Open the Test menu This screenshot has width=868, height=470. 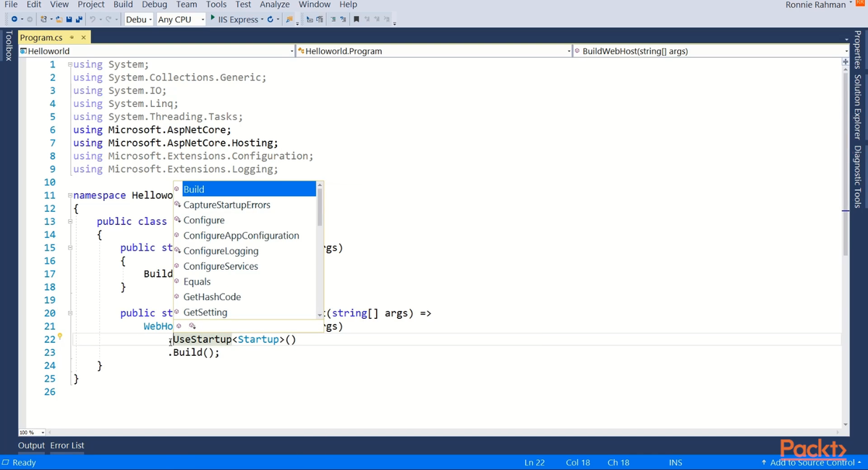(x=243, y=4)
